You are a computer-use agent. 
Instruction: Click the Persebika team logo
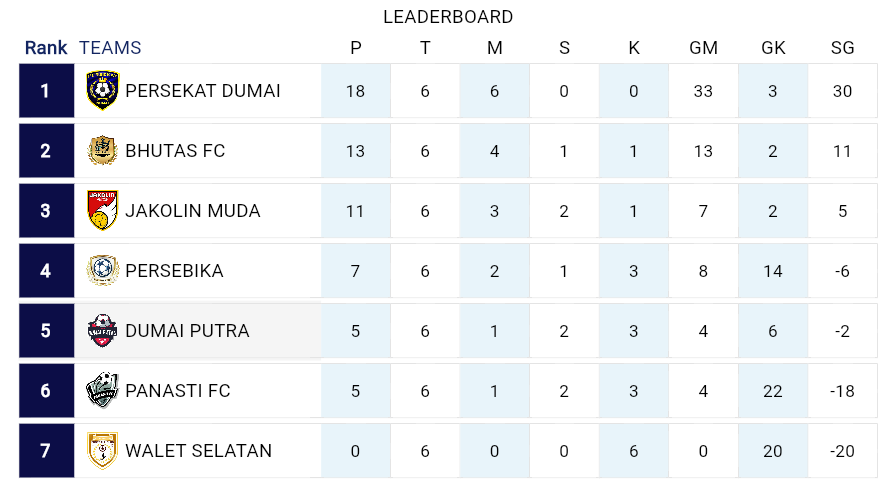point(102,271)
